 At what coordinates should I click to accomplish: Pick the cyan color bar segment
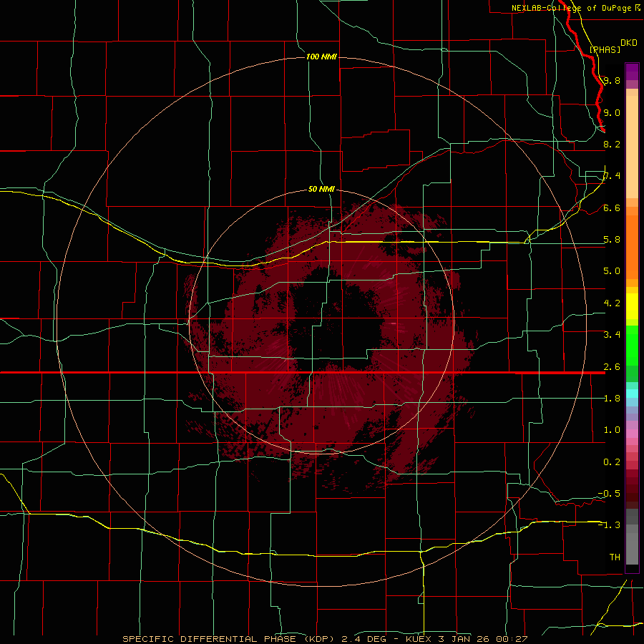[632, 394]
